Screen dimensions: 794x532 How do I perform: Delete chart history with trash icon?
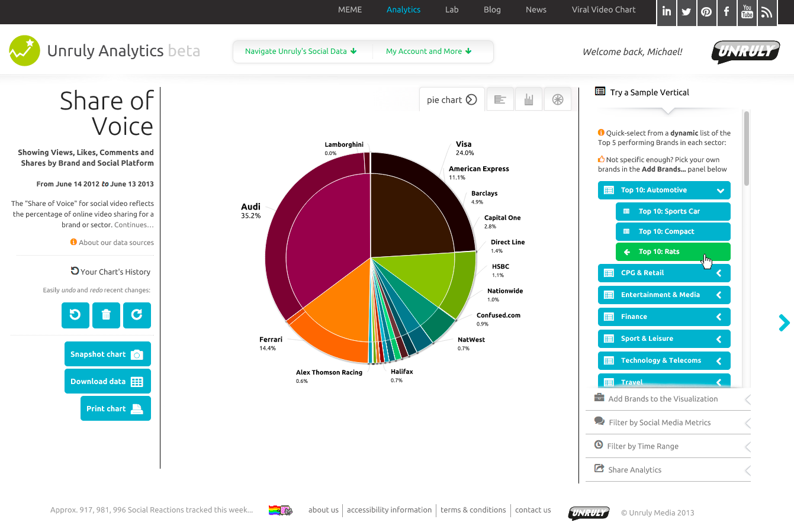[106, 315]
